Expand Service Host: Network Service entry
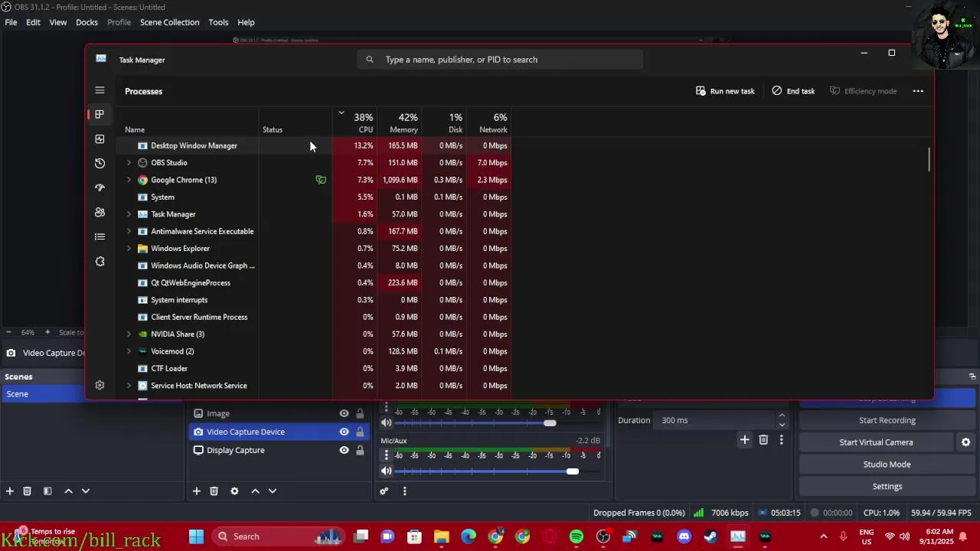980x551 pixels. 129,386
